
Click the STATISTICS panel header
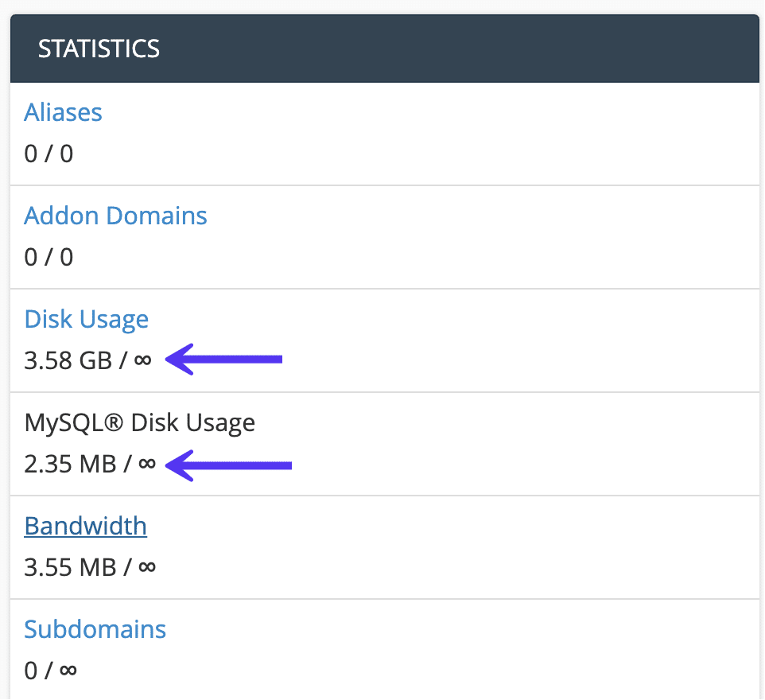coord(99,49)
